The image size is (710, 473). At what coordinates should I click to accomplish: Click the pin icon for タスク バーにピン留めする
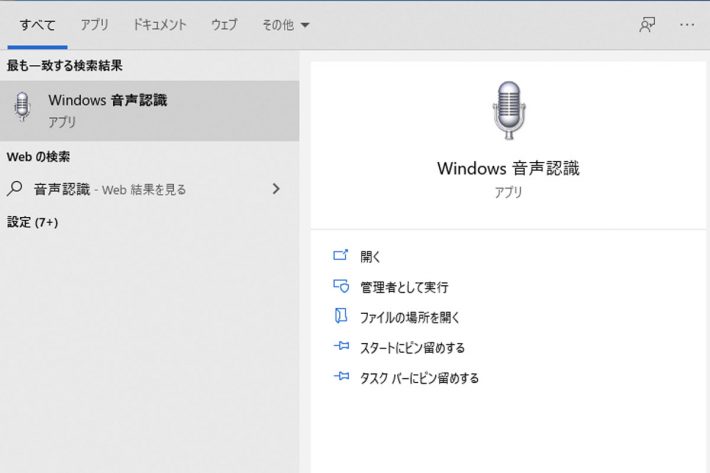coord(341,376)
